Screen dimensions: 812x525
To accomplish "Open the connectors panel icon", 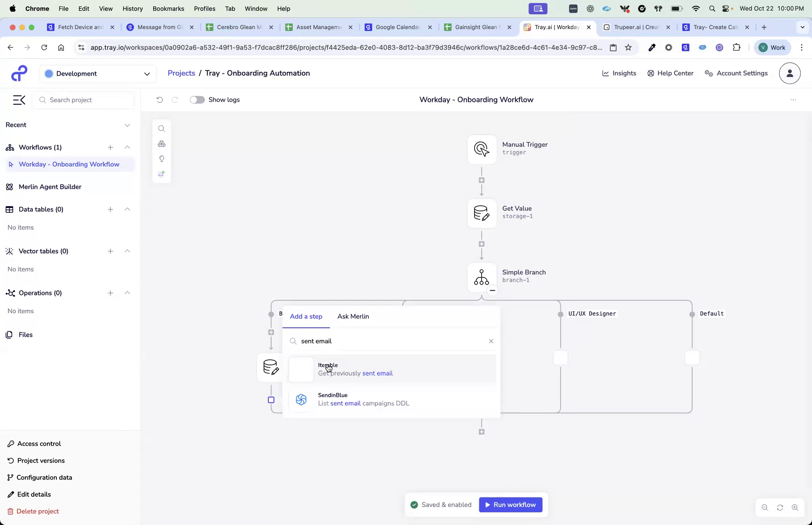I will [x=161, y=144].
